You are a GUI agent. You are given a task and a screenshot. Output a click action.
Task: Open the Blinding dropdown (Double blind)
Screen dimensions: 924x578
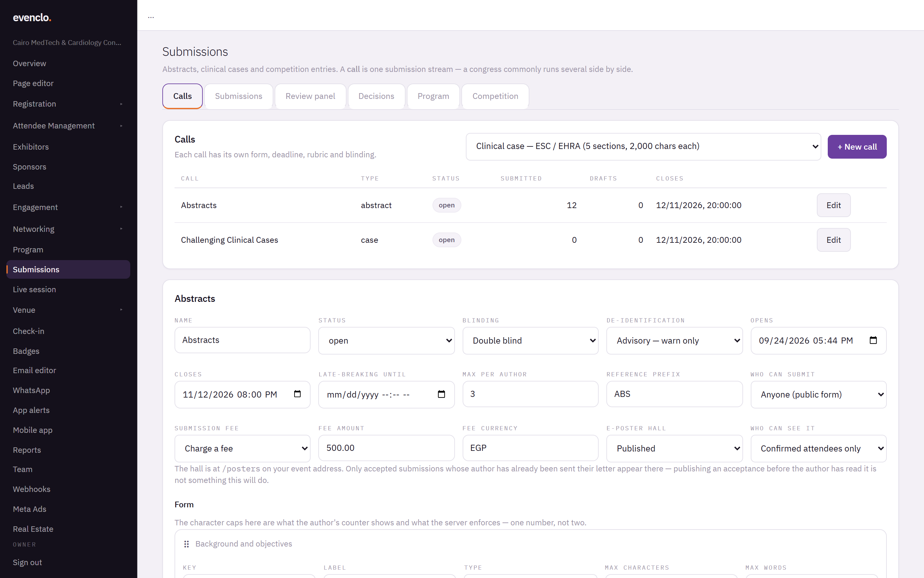[530, 340]
